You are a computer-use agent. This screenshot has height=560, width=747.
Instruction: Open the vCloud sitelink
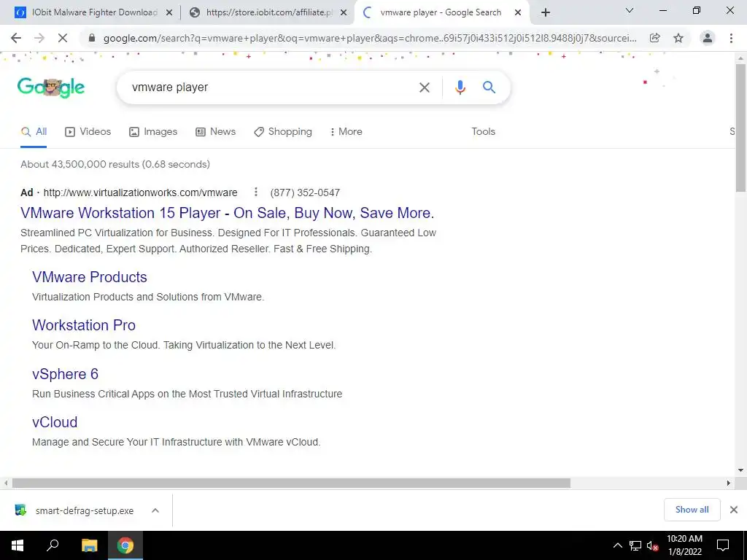[x=55, y=422]
